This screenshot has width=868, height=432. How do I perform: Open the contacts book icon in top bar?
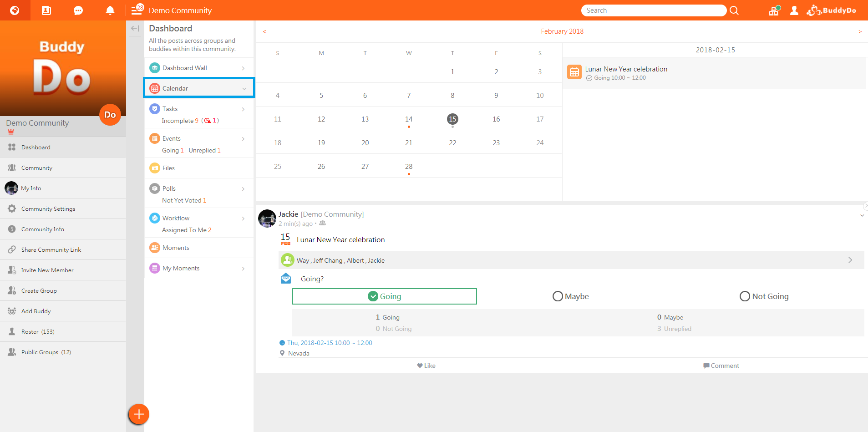point(46,10)
